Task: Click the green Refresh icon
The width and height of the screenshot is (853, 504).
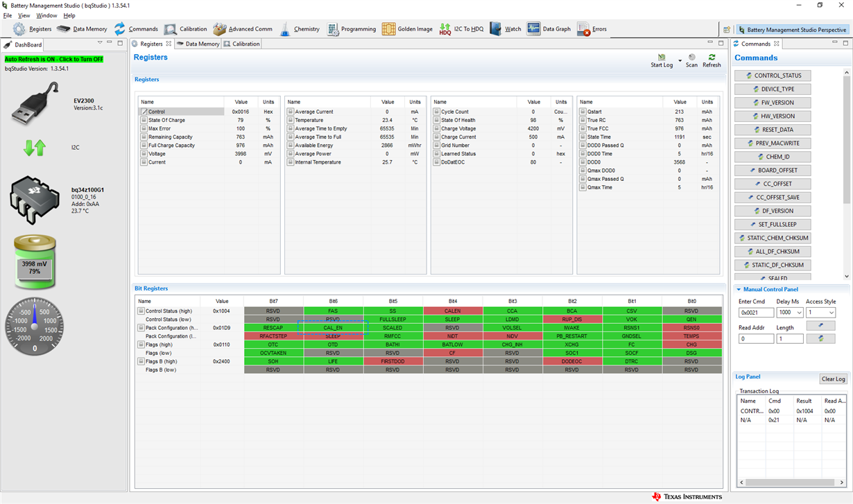Action: 712,58
